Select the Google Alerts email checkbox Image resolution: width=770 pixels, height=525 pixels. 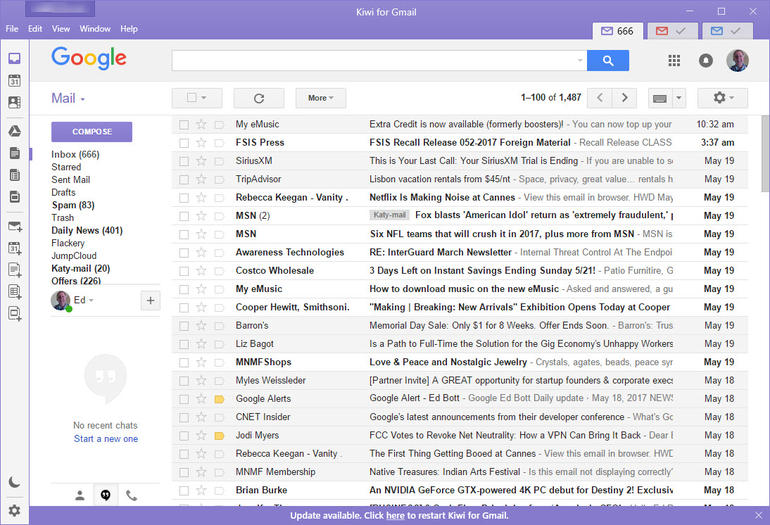coord(184,399)
